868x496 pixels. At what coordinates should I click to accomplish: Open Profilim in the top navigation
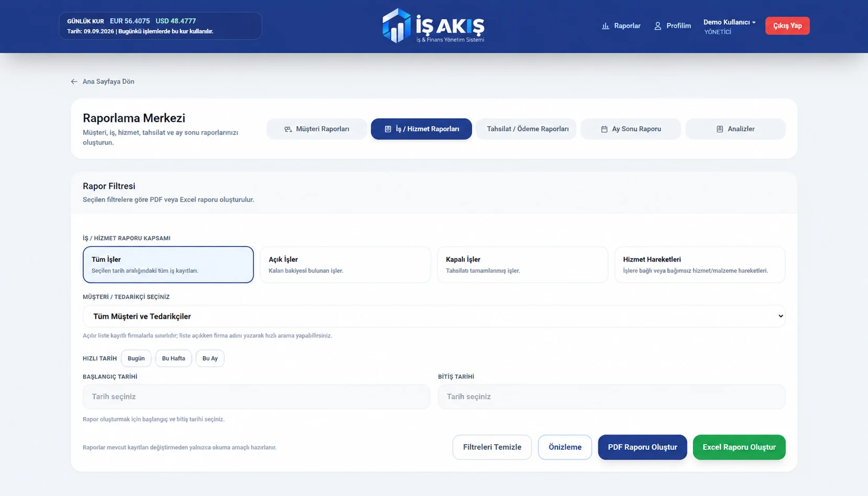pyautogui.click(x=672, y=26)
